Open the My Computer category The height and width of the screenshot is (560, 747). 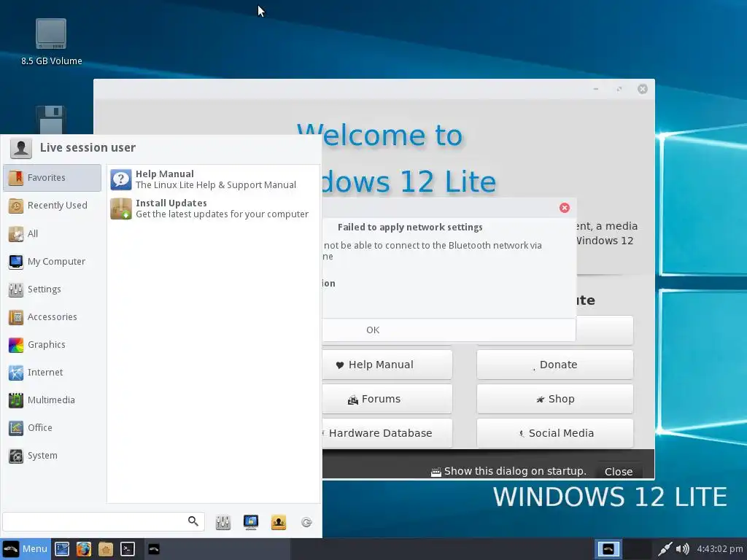coord(52,262)
